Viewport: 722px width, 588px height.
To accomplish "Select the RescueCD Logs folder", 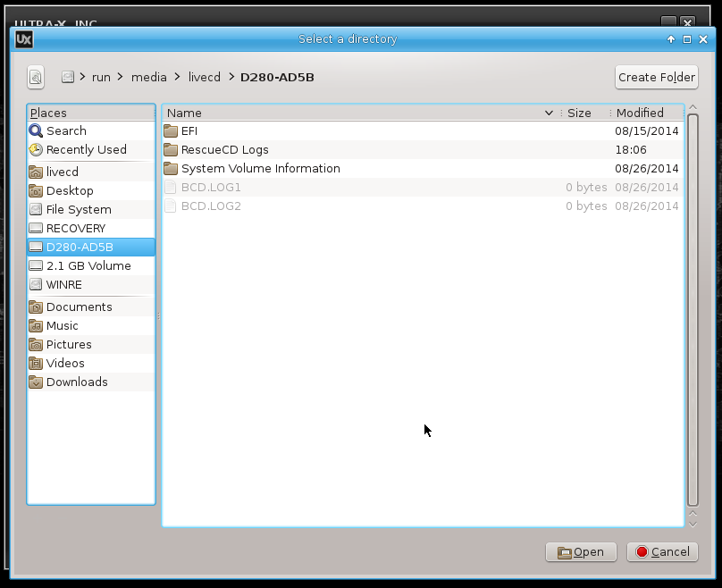I will pos(224,150).
